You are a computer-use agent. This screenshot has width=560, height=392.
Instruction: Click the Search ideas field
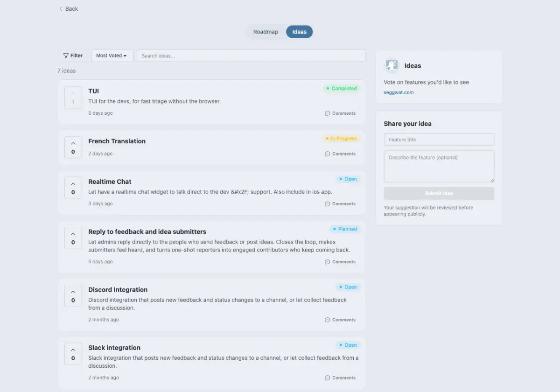251,56
